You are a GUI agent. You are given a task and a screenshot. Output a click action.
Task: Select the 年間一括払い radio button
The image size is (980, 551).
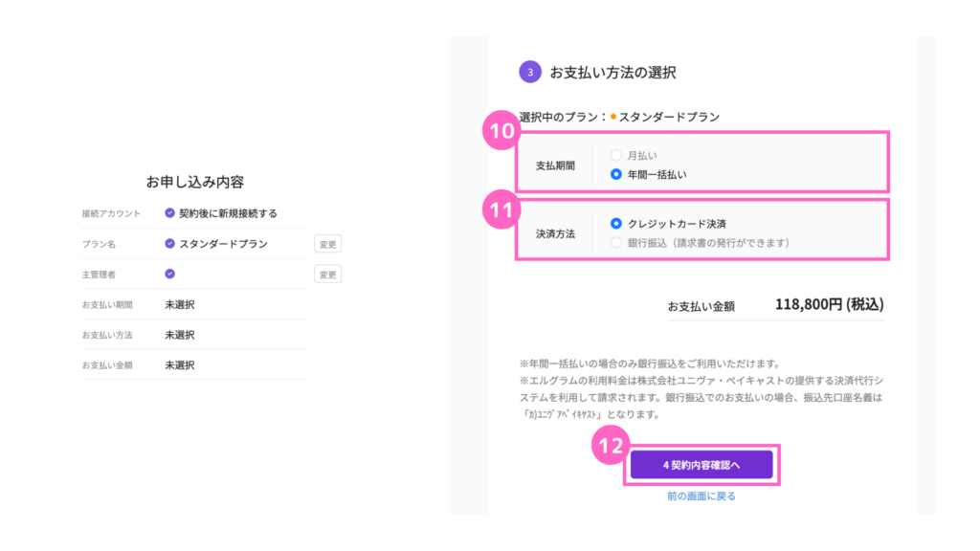pyautogui.click(x=616, y=174)
